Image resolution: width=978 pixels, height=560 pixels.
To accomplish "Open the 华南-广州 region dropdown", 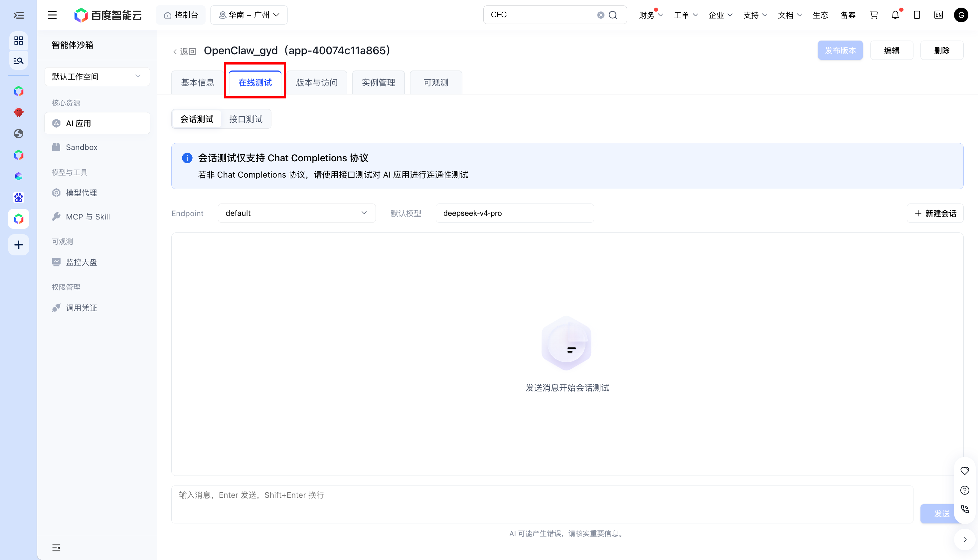I will pos(249,15).
